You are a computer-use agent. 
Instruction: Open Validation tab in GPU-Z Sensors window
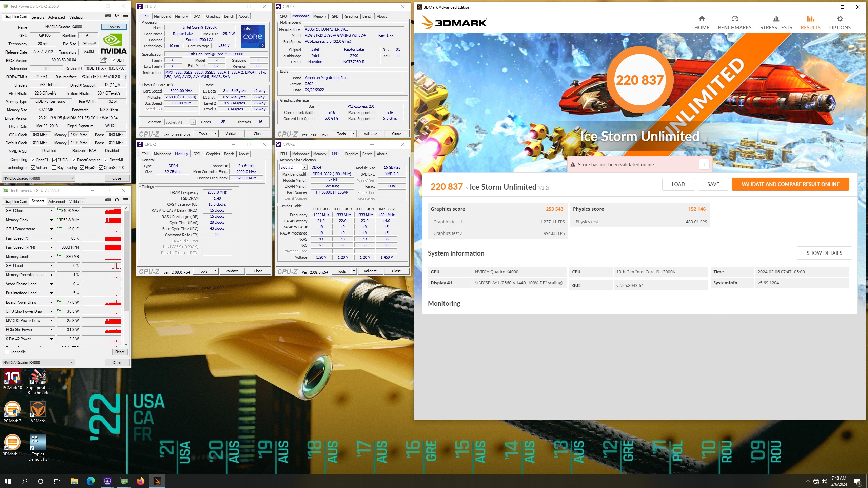(x=77, y=201)
